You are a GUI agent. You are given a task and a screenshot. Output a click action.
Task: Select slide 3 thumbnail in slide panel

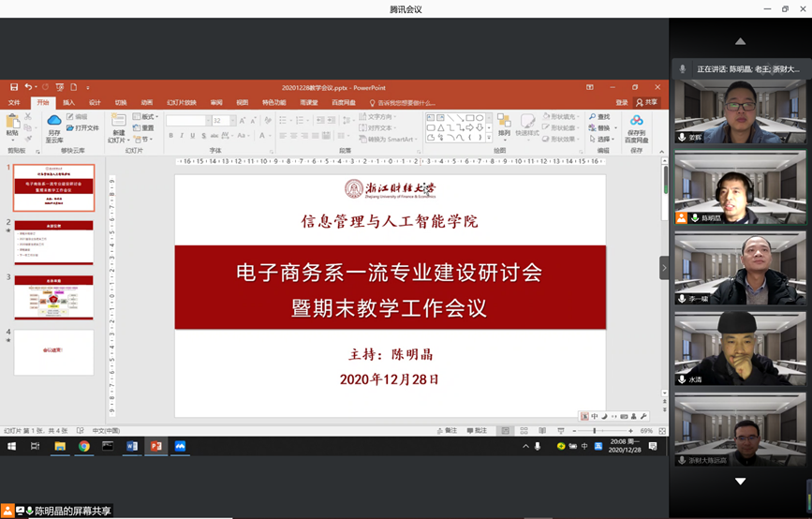[x=53, y=298]
